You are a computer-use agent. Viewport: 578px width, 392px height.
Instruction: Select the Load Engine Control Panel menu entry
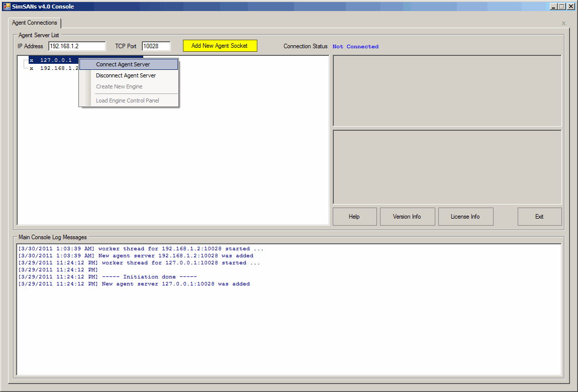tap(128, 101)
